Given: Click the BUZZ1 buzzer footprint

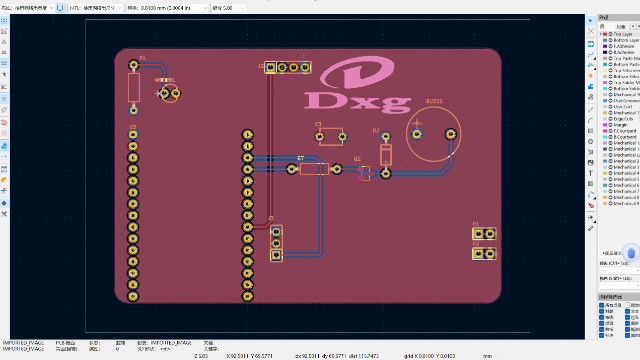Looking at the screenshot, I should 433,134.
